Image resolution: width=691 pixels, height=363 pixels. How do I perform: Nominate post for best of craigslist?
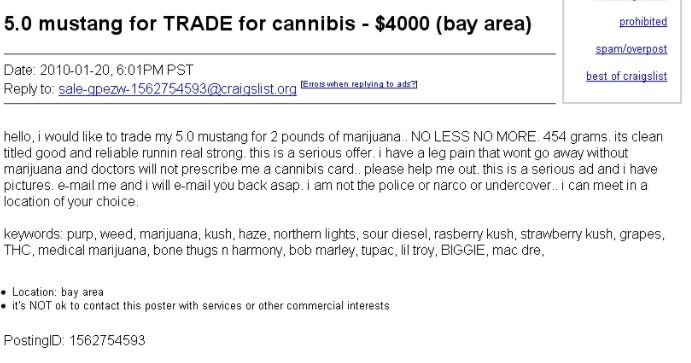[x=626, y=76]
